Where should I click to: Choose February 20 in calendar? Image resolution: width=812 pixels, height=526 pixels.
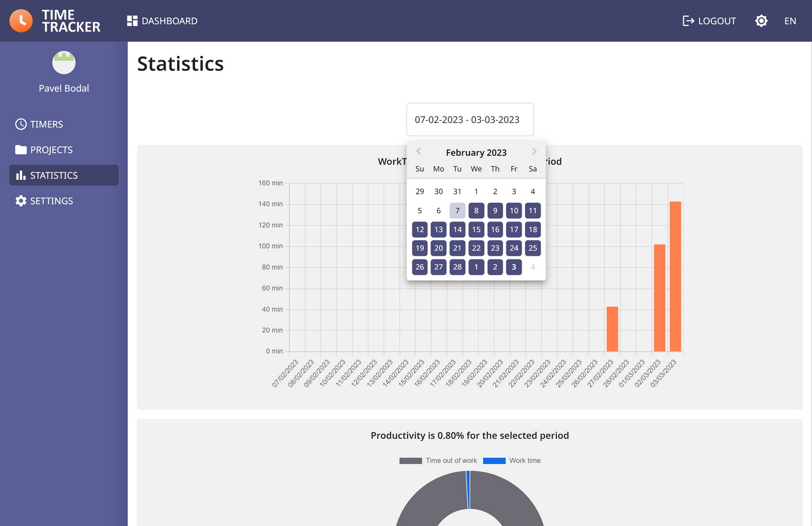pos(438,248)
